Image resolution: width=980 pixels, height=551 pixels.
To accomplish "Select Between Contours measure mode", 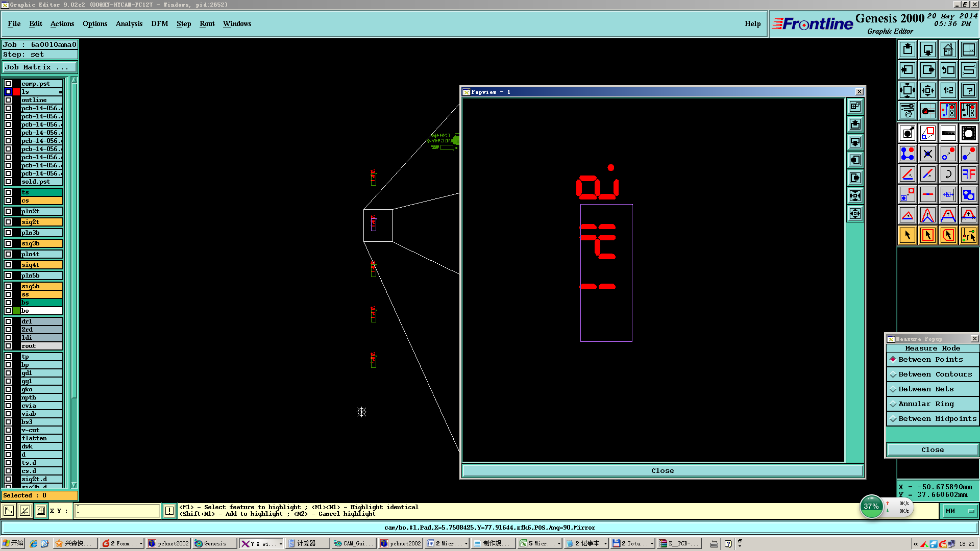I will 935,374.
